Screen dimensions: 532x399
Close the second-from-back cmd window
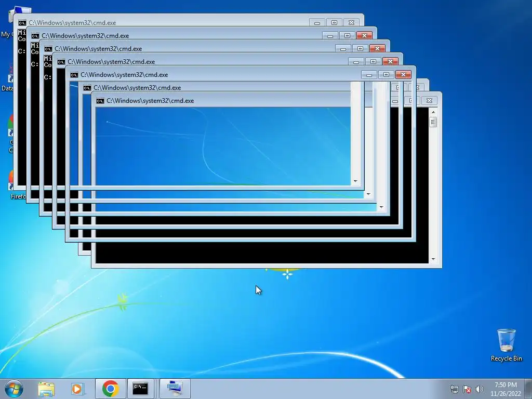pos(364,35)
